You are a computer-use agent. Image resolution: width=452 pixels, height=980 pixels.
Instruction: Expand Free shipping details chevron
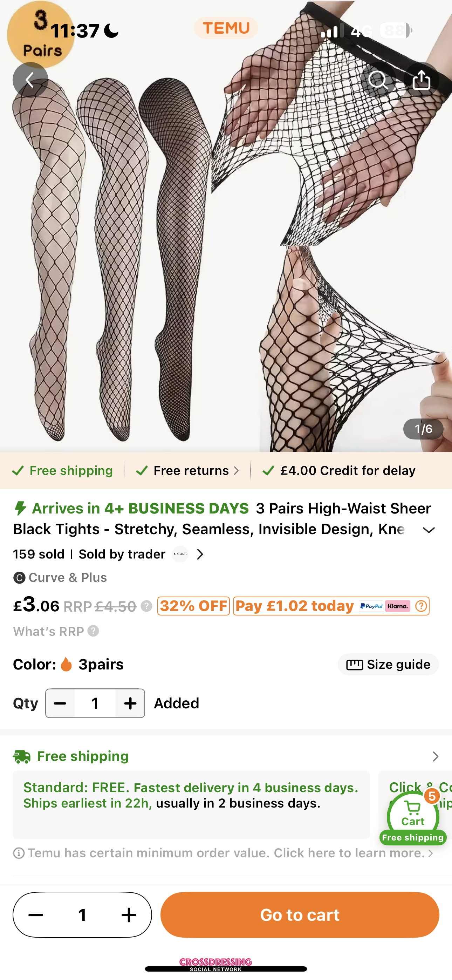point(435,756)
